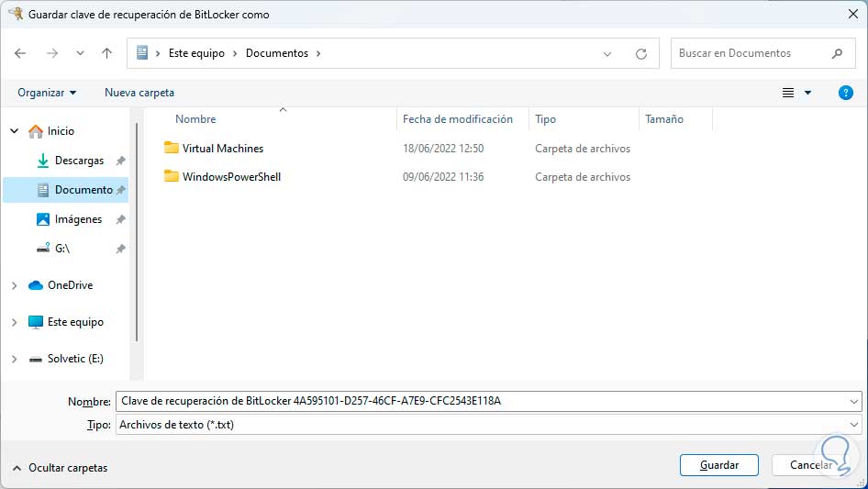Open G:\ drive in sidebar
The image size is (868, 489).
point(62,249)
